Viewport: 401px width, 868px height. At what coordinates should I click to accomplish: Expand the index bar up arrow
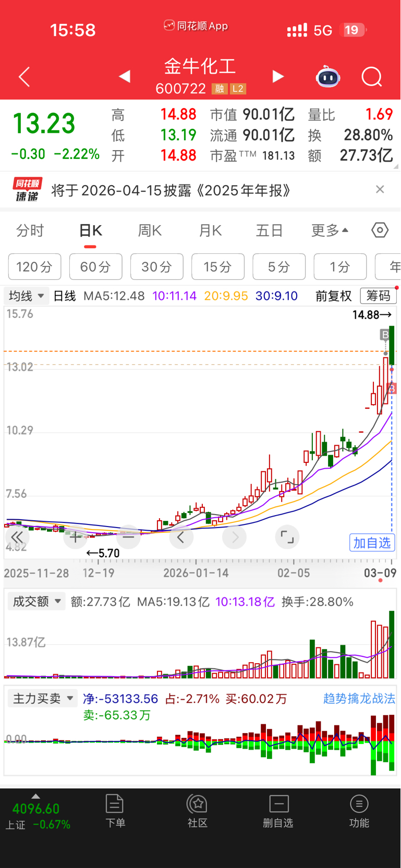(x=35, y=796)
